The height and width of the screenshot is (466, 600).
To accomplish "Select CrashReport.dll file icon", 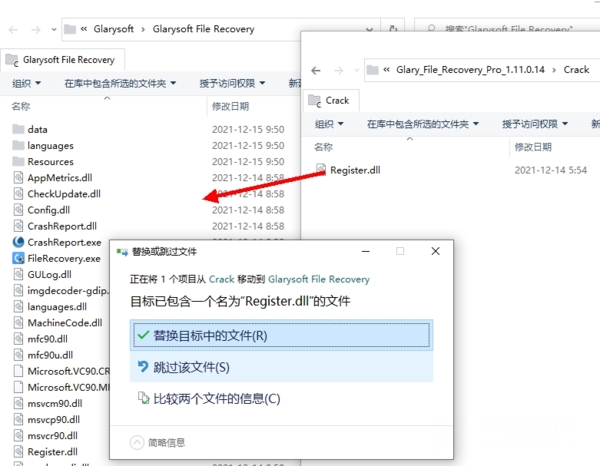I will click(x=18, y=226).
